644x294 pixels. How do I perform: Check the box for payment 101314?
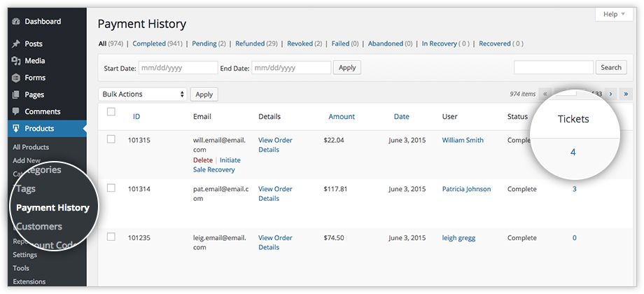[111, 188]
